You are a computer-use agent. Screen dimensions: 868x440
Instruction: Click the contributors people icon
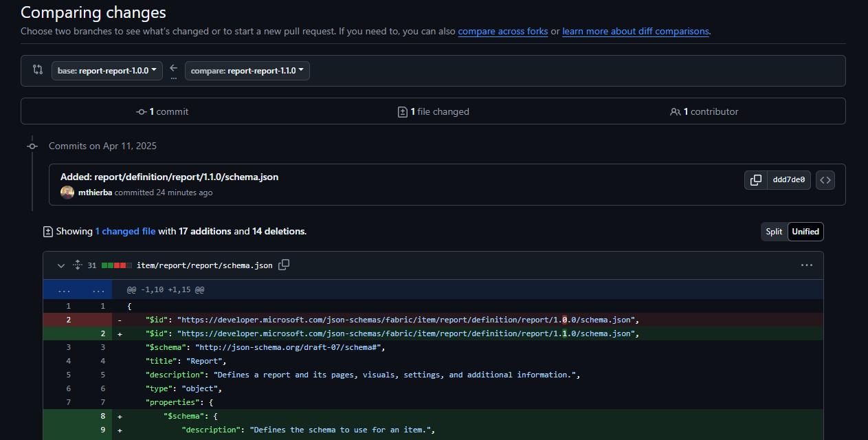676,111
